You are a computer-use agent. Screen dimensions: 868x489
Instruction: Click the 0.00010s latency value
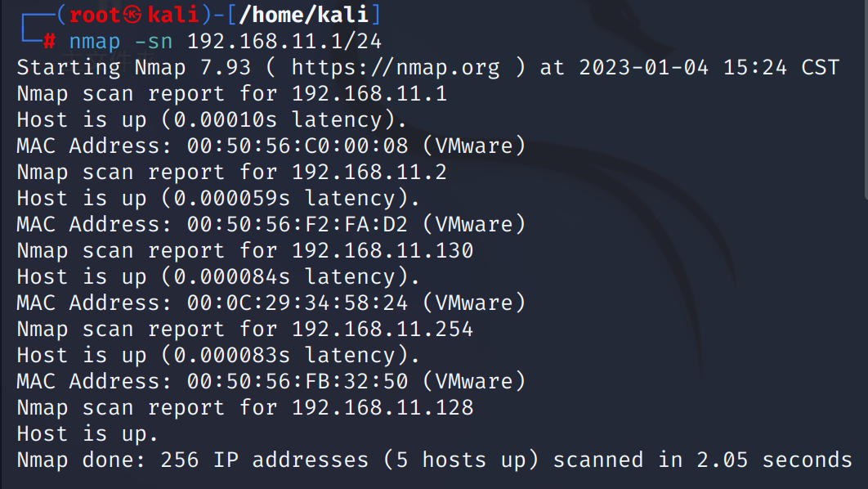(226, 119)
